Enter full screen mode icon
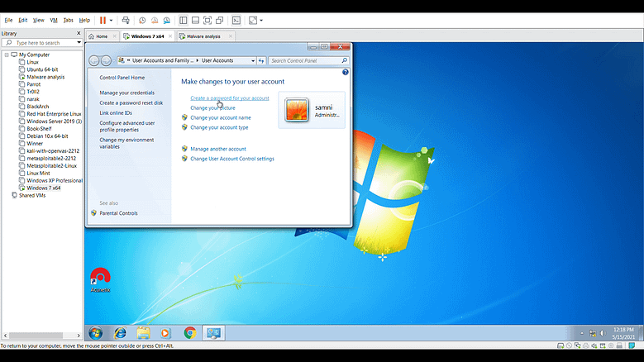Screen dimensions: 644x362 point(208,20)
